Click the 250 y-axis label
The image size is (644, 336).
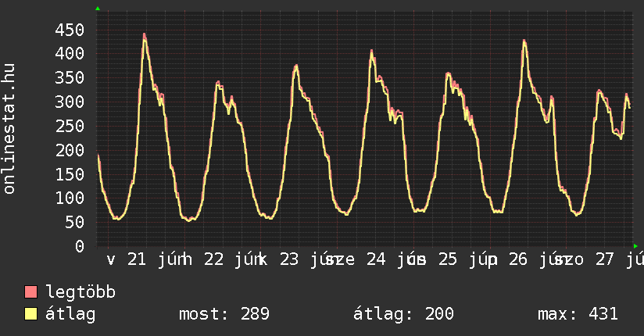[x=70, y=126]
